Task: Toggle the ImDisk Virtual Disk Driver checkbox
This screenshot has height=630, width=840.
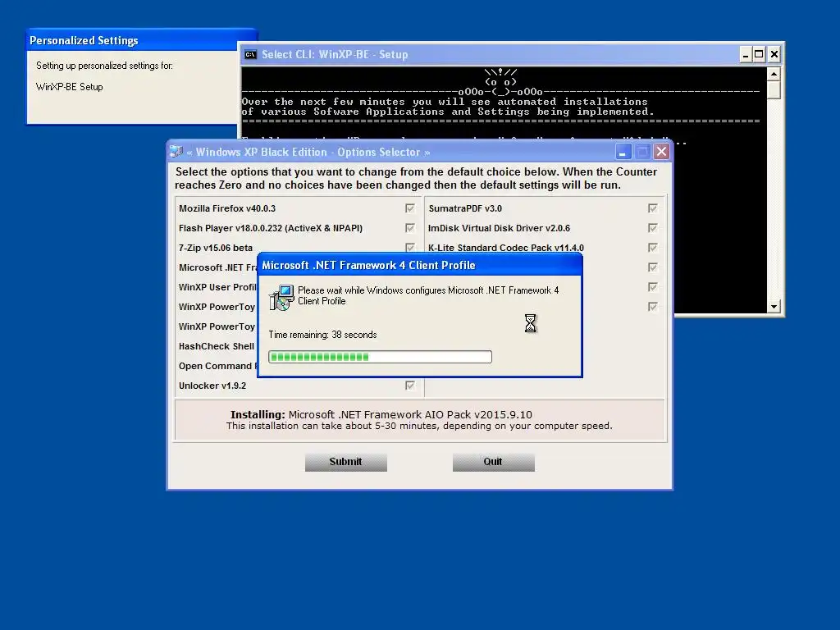Action: 652,228
